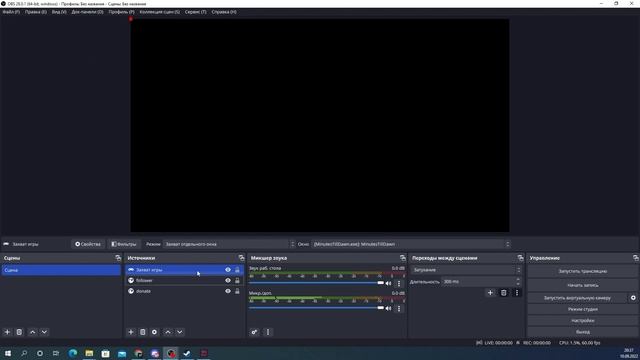This screenshot has height=360, width=640.
Task: Toggle visibility eye of donate source
Action: (x=228, y=291)
